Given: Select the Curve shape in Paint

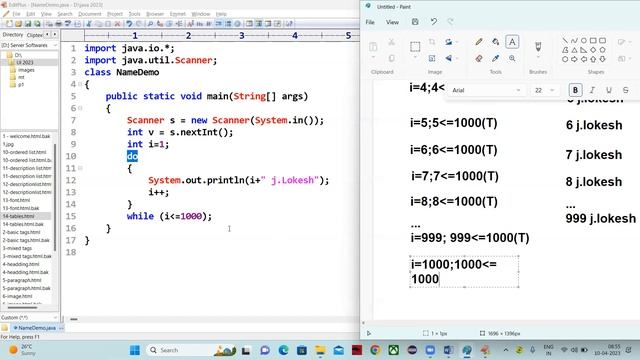Looking at the screenshot, I should click(x=574, y=40).
